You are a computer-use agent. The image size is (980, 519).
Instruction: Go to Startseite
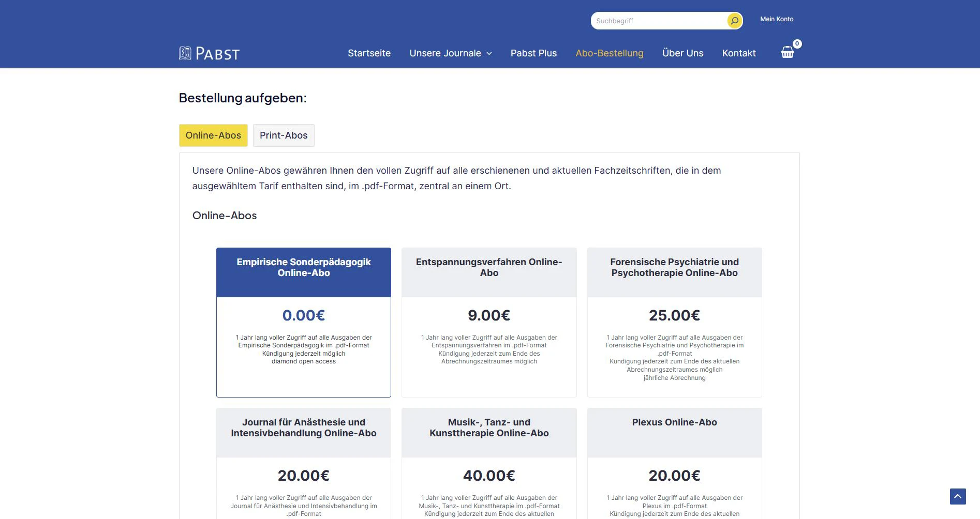[369, 53]
